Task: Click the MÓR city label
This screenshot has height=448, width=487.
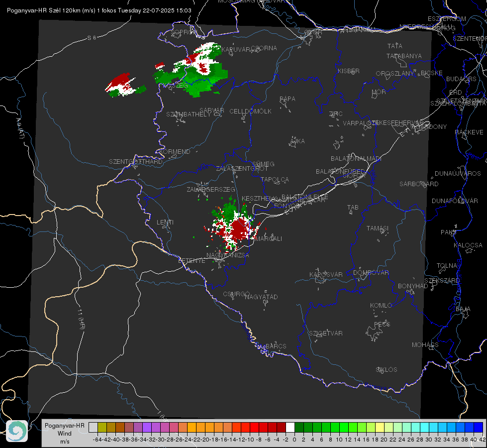Action: (379, 92)
